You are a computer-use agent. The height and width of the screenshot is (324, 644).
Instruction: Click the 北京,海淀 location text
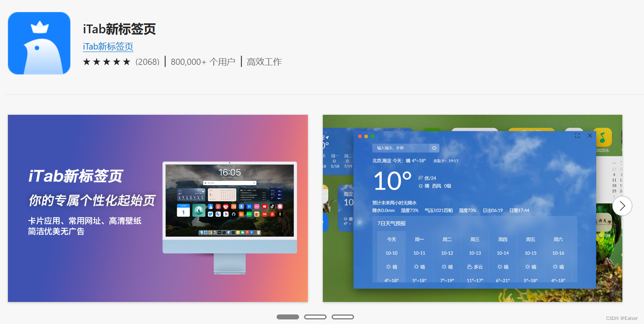tap(382, 161)
